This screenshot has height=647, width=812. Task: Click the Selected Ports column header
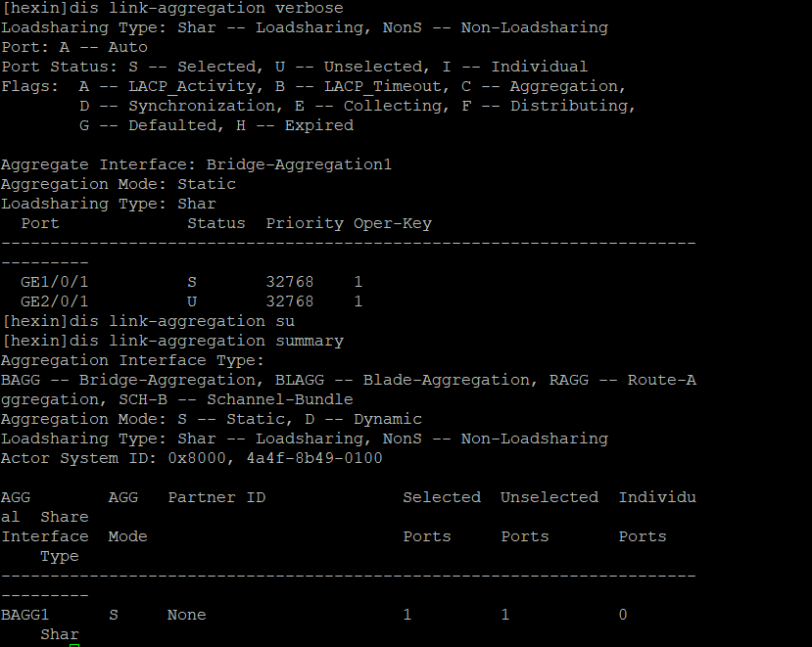coord(442,497)
